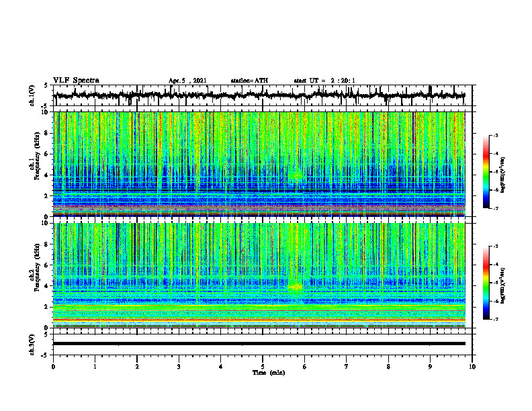Select the "4" tick on the time axis

(221, 367)
